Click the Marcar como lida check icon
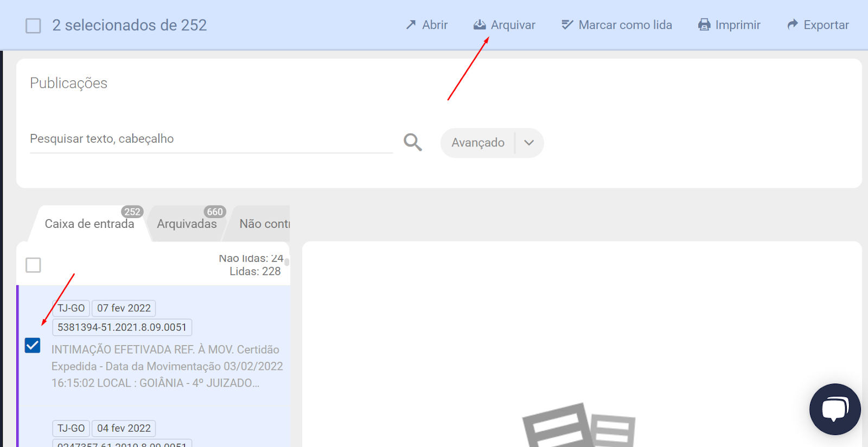The height and width of the screenshot is (447, 868). coord(567,25)
